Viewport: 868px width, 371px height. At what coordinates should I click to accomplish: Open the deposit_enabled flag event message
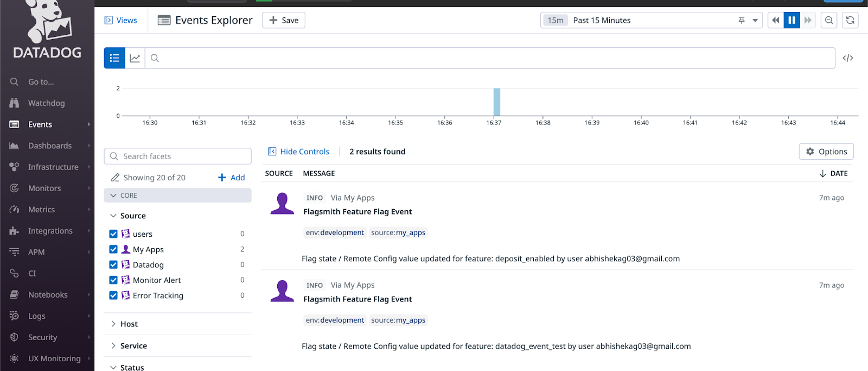click(x=490, y=259)
